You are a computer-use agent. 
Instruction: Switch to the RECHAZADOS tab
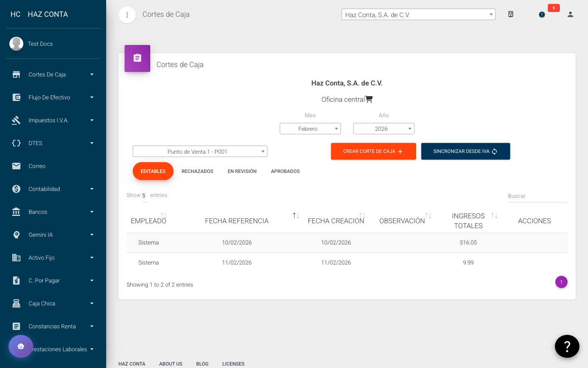[197, 171]
